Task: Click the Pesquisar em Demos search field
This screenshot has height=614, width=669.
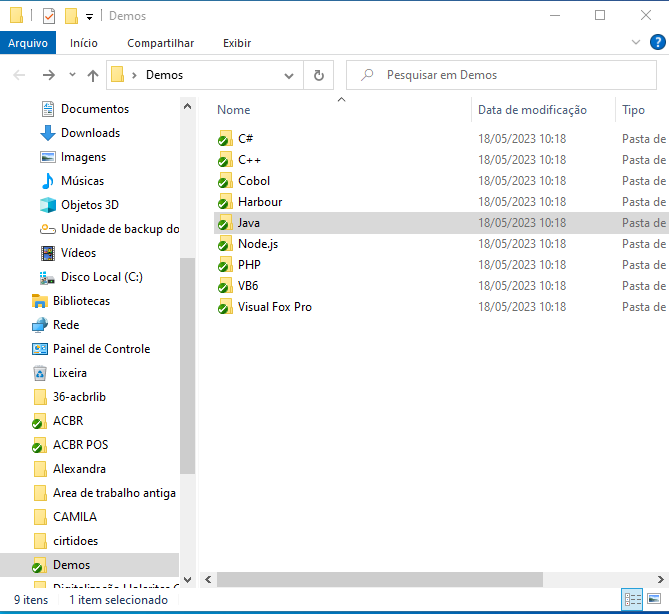Action: click(x=501, y=75)
